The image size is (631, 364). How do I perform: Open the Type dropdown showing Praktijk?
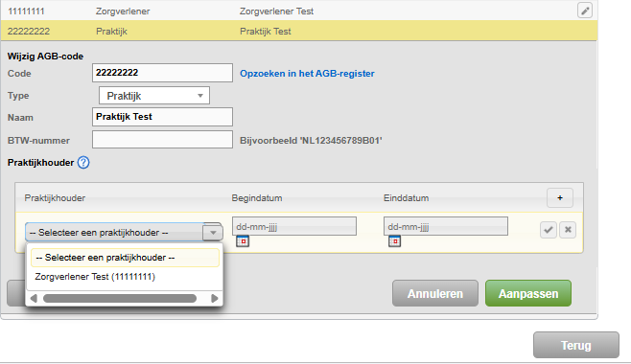point(154,96)
